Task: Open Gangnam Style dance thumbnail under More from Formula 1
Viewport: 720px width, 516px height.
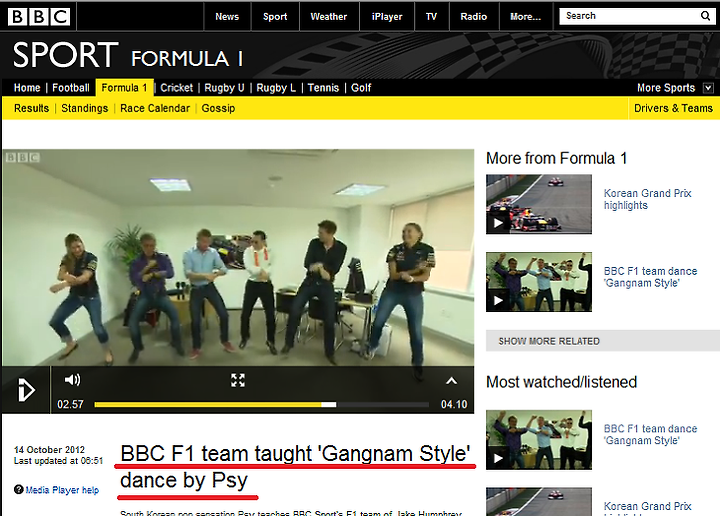Action: click(539, 282)
